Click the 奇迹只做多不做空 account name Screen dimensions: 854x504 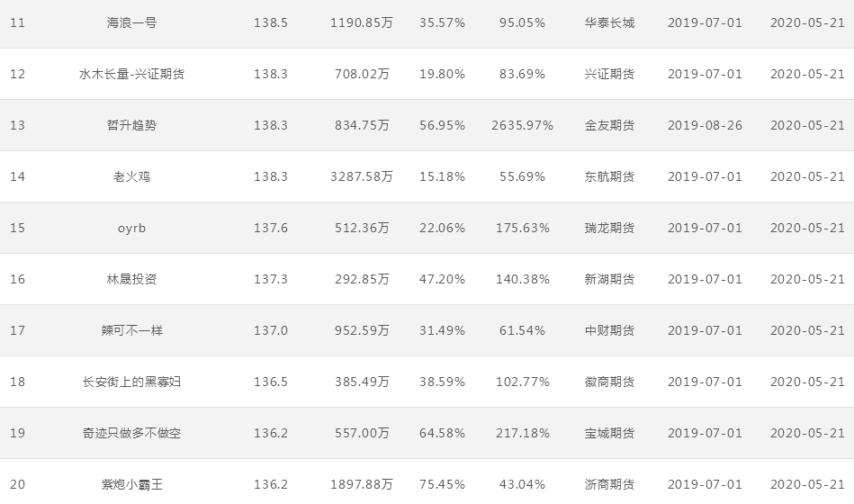[x=131, y=433]
